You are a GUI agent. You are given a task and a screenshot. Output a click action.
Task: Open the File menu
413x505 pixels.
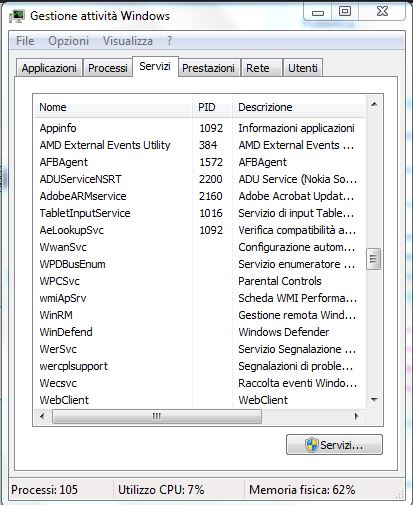click(x=25, y=41)
